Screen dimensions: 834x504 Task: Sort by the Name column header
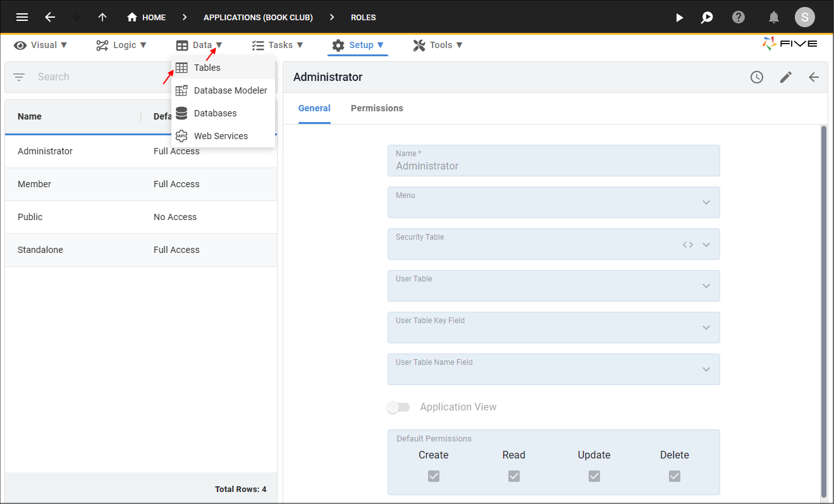tap(30, 116)
